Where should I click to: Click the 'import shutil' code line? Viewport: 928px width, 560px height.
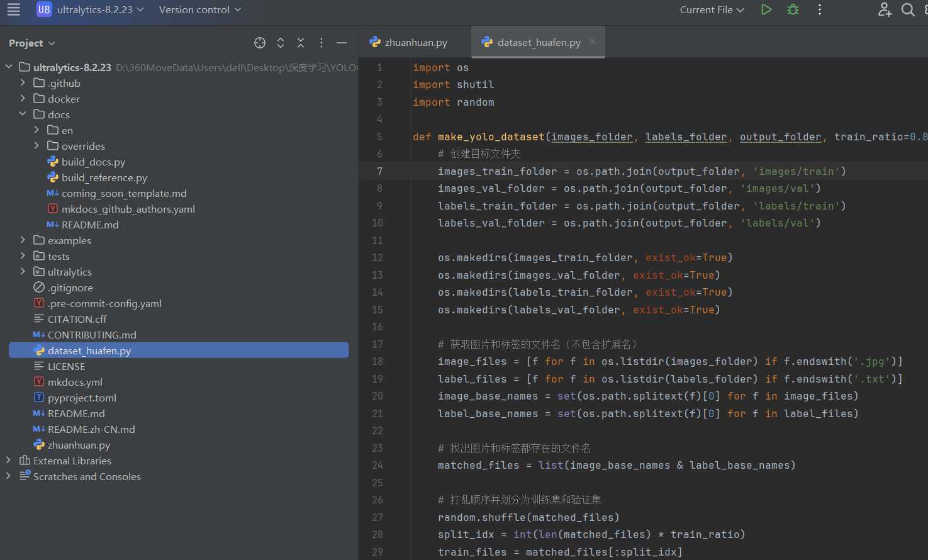point(454,84)
